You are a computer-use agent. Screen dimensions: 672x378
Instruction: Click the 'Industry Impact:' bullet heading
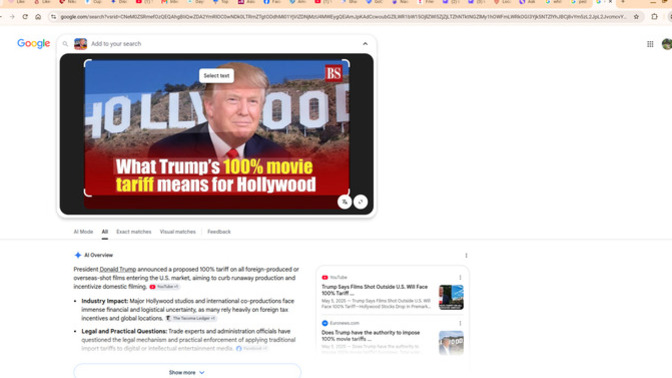coord(105,301)
